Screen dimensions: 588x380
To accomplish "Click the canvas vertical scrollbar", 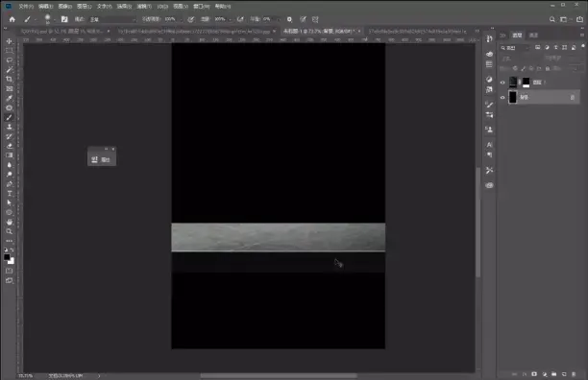I will click(x=478, y=223).
